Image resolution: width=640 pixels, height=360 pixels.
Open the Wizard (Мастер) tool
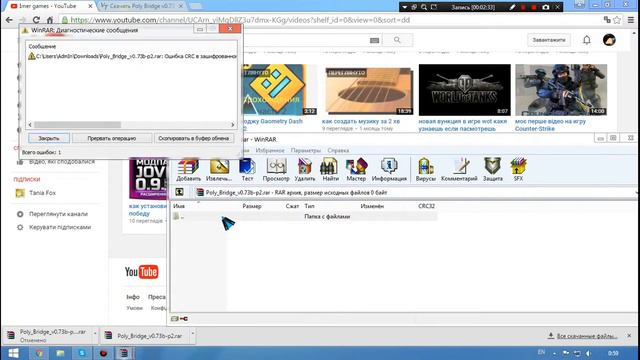356,169
